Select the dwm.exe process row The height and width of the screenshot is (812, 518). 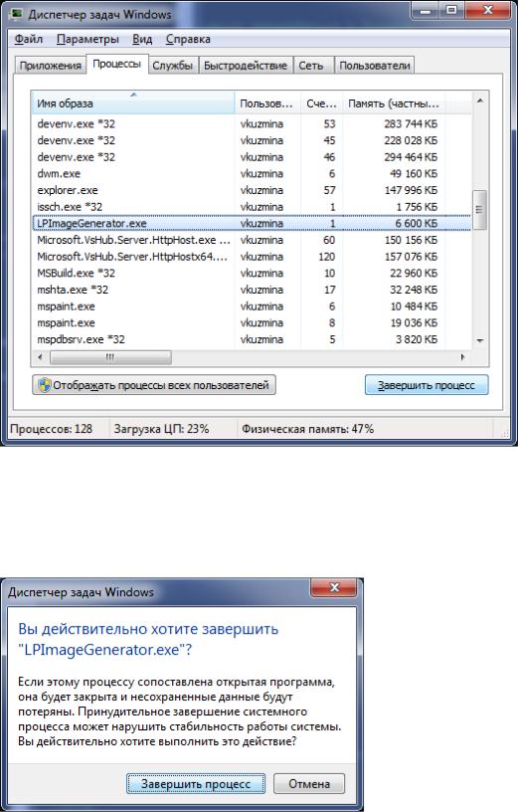click(252, 173)
